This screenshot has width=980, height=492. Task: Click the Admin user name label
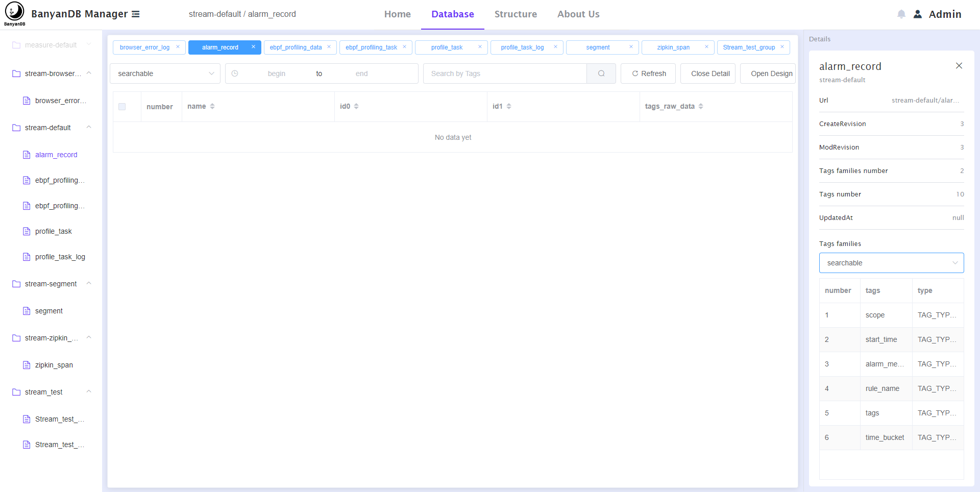(945, 14)
